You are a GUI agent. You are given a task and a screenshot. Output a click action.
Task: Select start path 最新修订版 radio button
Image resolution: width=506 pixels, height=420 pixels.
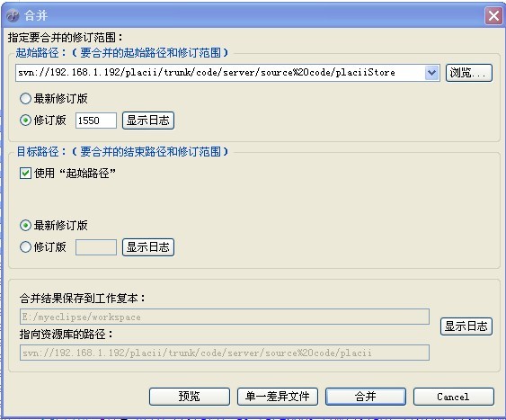[25, 98]
